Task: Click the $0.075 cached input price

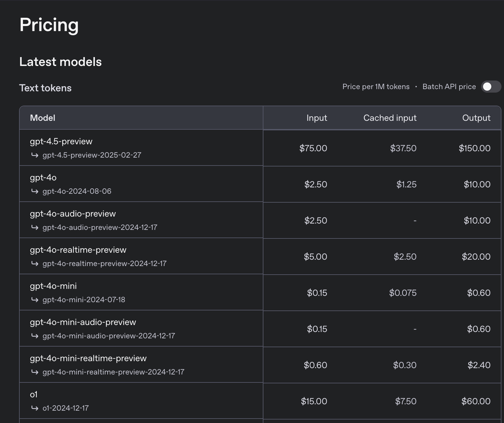Action: coord(402,293)
